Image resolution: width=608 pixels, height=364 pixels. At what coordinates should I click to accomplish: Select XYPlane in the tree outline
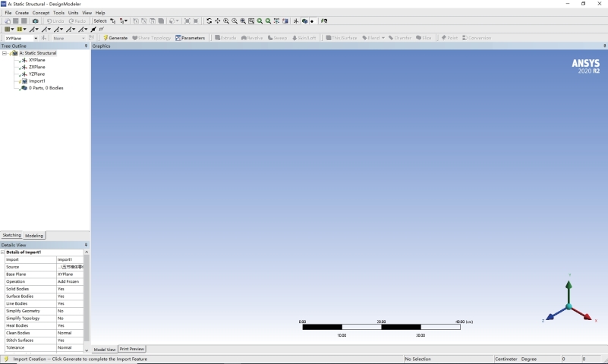point(37,60)
